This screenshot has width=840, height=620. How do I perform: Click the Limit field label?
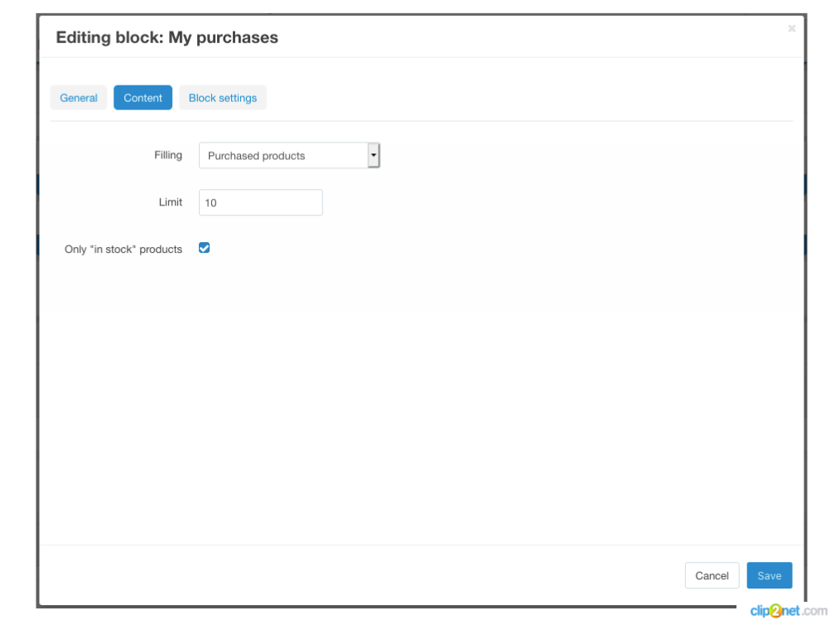171,202
